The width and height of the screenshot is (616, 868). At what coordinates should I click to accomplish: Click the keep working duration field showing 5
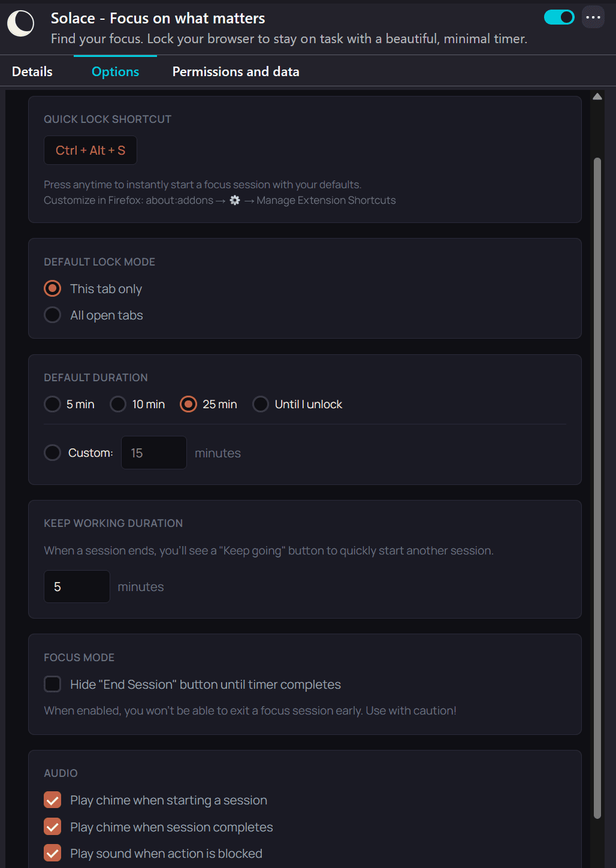point(77,586)
